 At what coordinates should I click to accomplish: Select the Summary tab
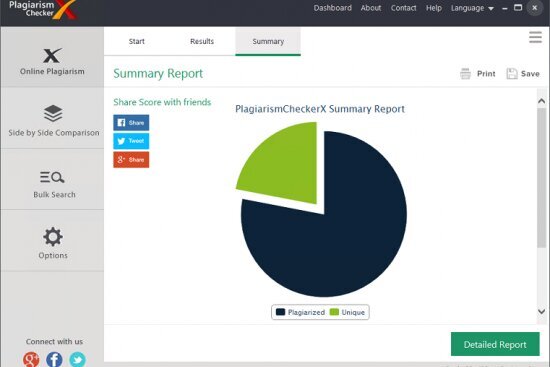click(268, 41)
